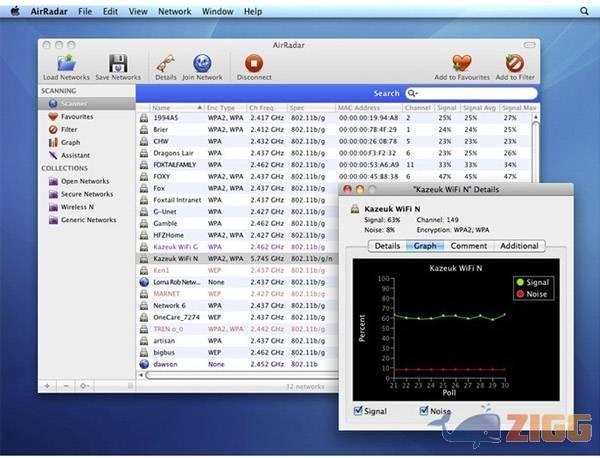The width and height of the screenshot is (600, 458).
Task: Select the 1994AS network row
Action: point(334,118)
